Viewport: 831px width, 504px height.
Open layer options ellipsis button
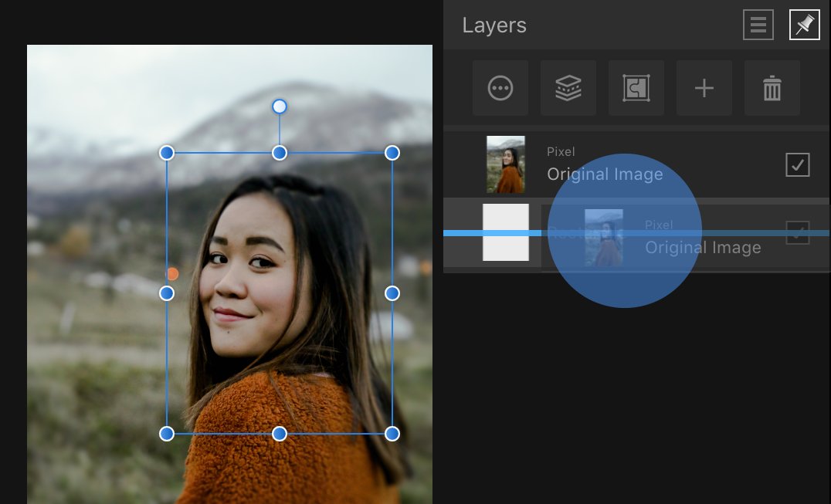point(500,88)
